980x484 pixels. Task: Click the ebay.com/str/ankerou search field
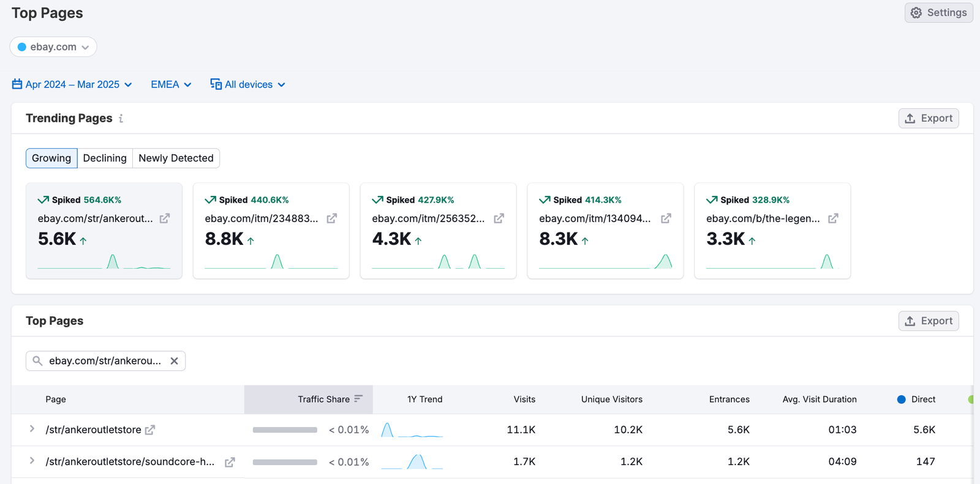point(105,361)
